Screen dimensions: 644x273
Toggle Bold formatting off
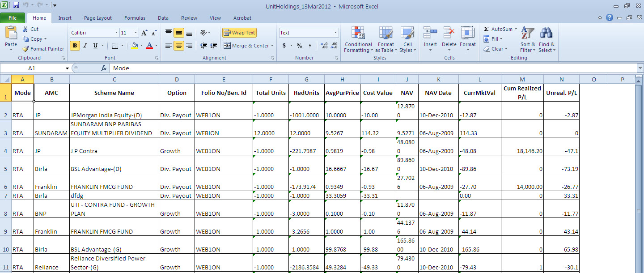click(x=75, y=46)
